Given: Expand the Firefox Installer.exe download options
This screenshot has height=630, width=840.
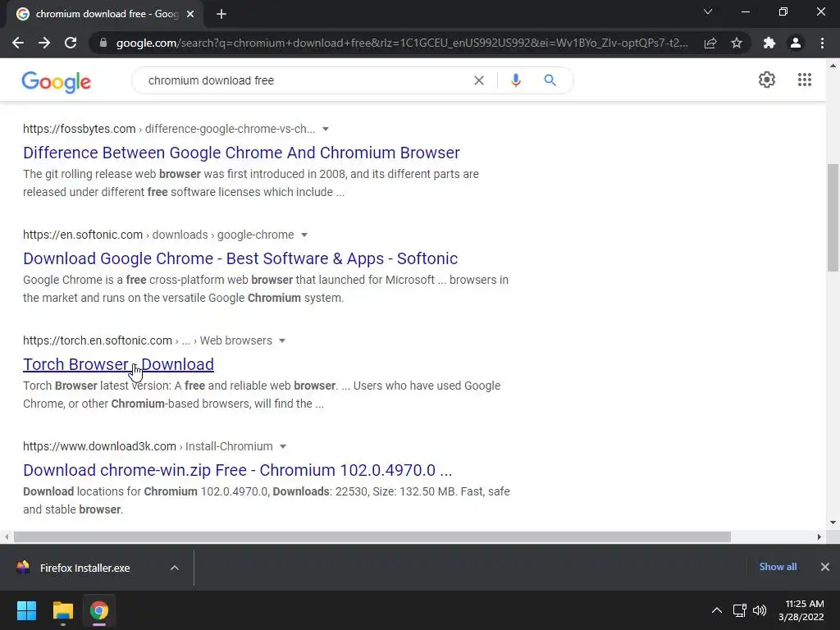Looking at the screenshot, I should (175, 568).
